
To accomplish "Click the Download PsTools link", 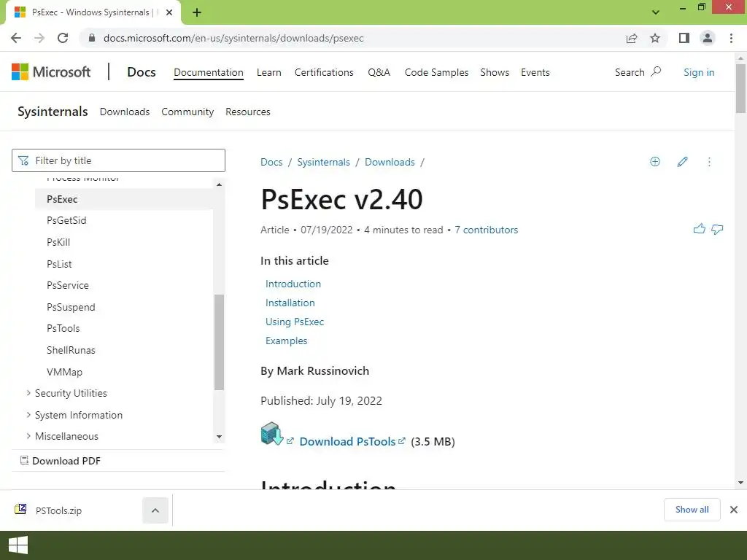I will point(347,441).
